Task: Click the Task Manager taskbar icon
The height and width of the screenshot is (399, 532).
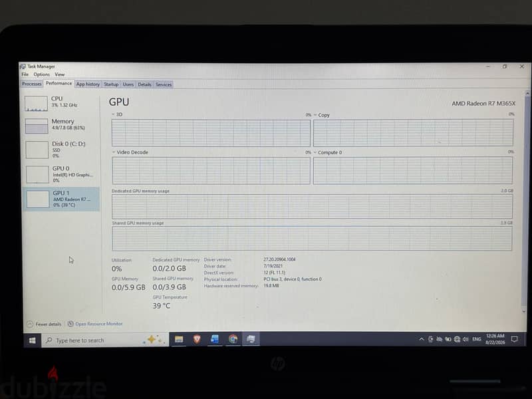Action: pyautogui.click(x=251, y=338)
